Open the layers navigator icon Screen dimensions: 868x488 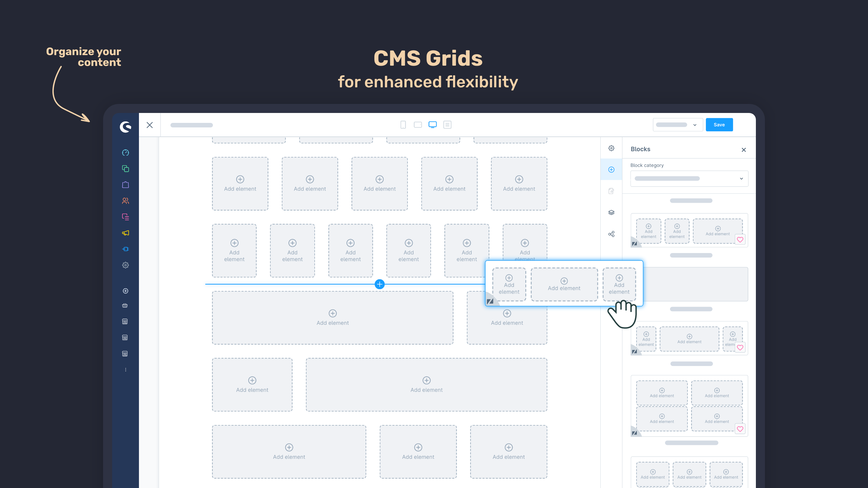click(611, 212)
